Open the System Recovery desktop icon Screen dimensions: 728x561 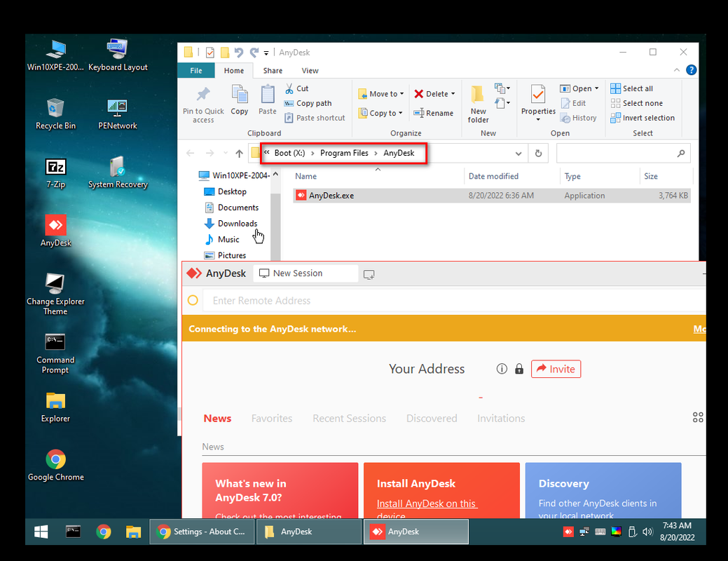point(118,173)
